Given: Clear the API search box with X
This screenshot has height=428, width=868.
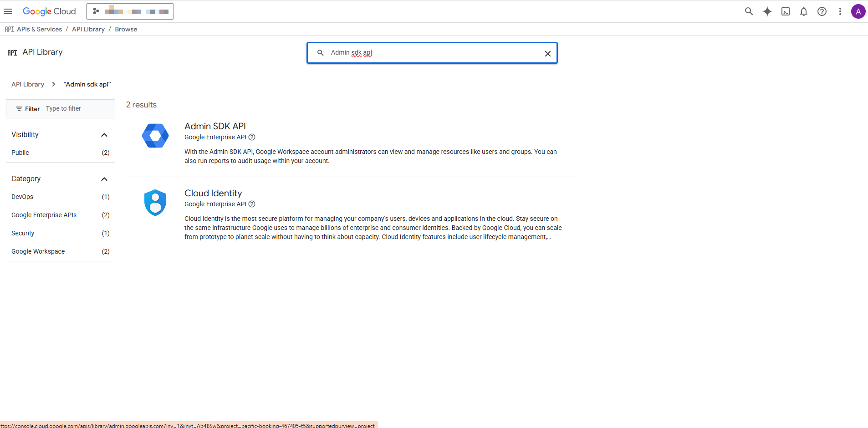Looking at the screenshot, I should pyautogui.click(x=548, y=54).
